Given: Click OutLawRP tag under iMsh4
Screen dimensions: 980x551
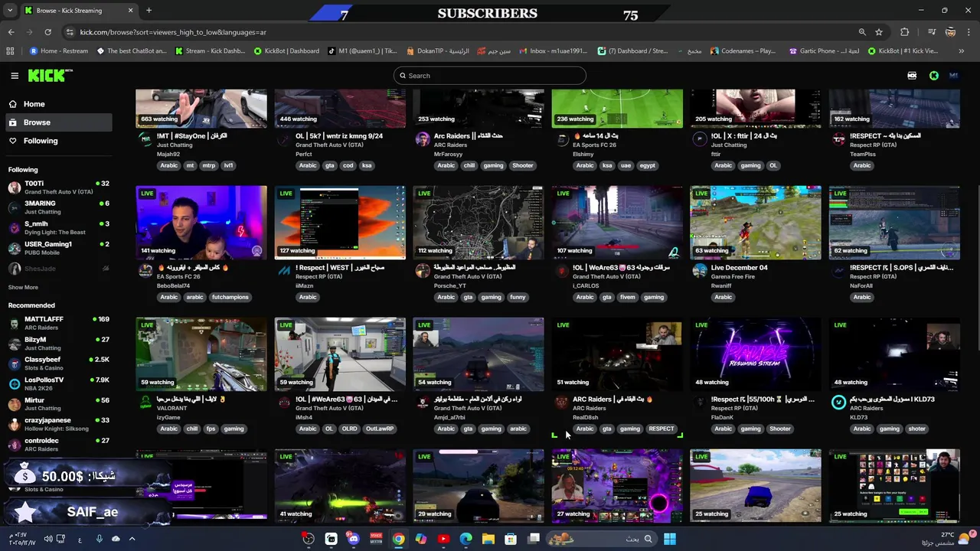Looking at the screenshot, I should tap(380, 429).
